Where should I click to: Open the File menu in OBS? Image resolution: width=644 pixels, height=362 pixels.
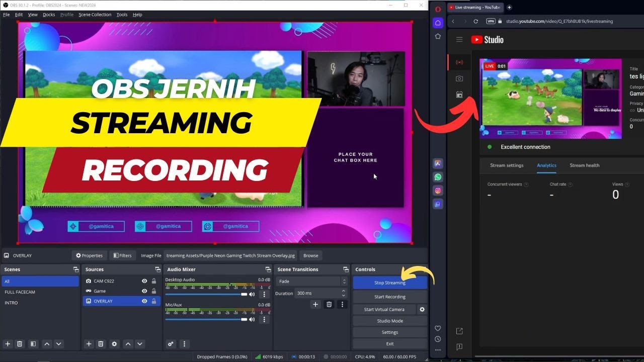tap(6, 15)
